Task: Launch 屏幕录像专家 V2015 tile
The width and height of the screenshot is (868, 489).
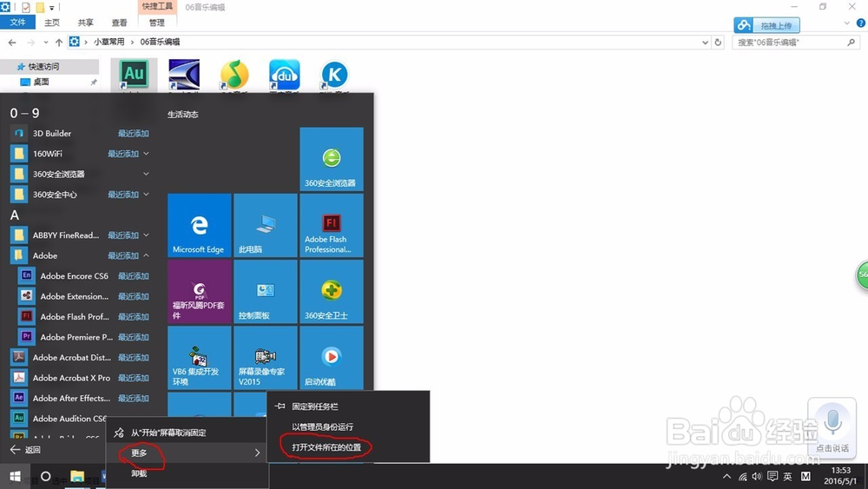Action: [x=265, y=358]
